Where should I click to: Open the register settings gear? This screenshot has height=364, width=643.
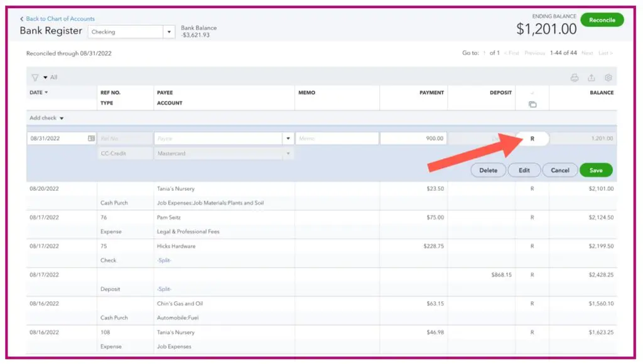coord(608,77)
